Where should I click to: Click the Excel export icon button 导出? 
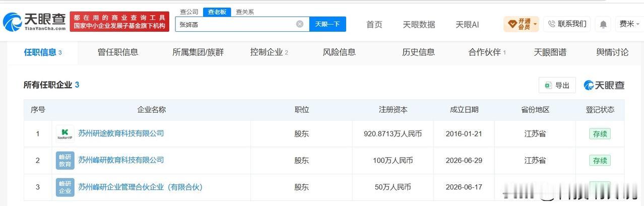[557, 85]
